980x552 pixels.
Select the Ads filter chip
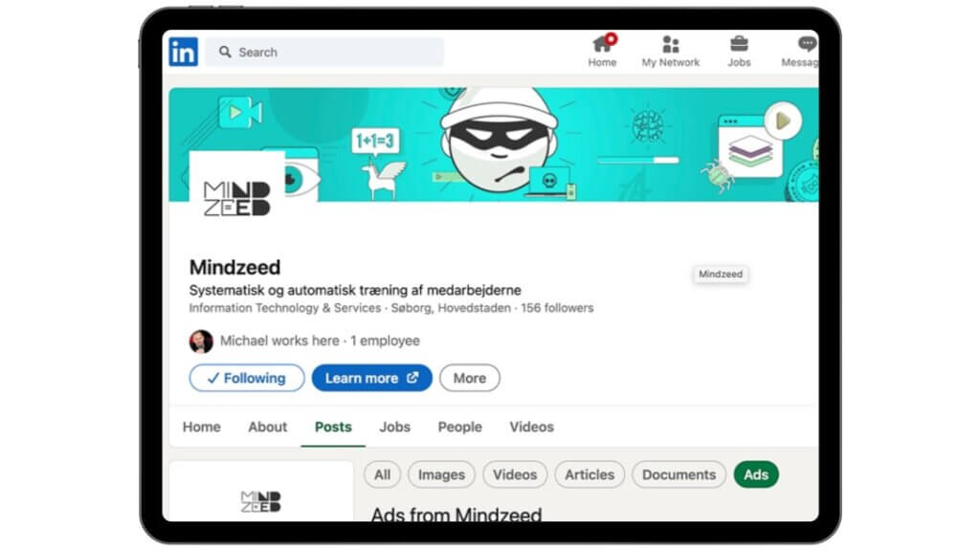pos(756,475)
